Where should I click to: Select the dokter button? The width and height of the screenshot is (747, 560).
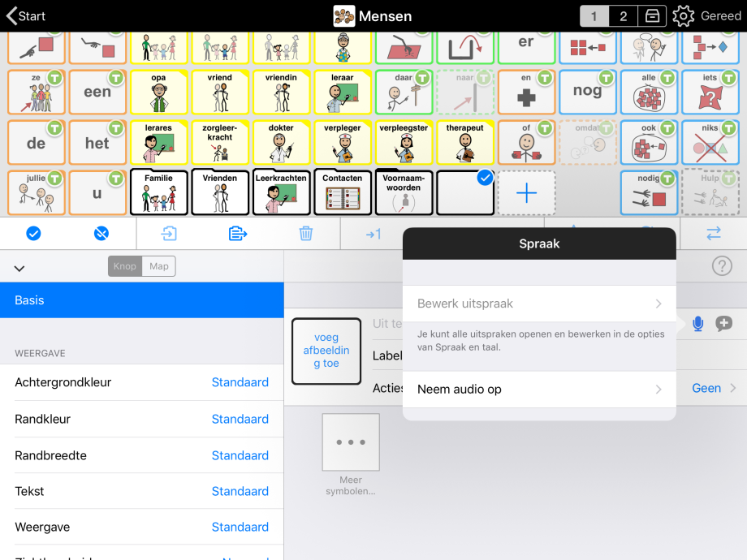tap(281, 142)
